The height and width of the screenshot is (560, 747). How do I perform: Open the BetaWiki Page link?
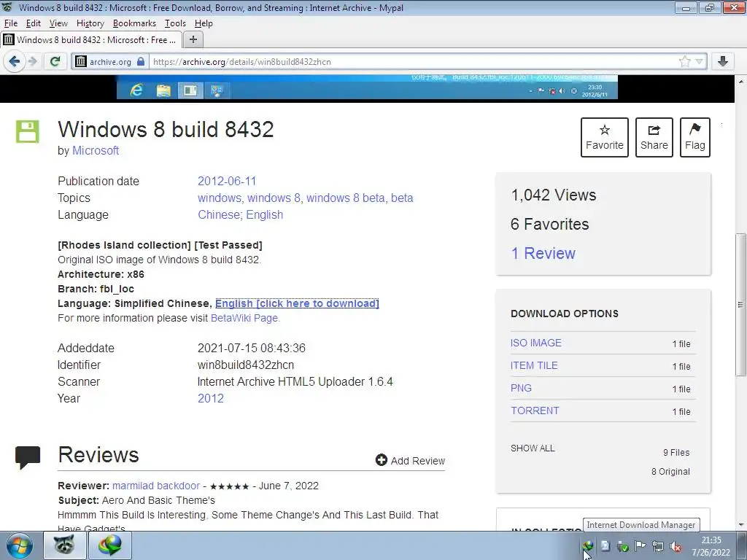click(x=244, y=318)
